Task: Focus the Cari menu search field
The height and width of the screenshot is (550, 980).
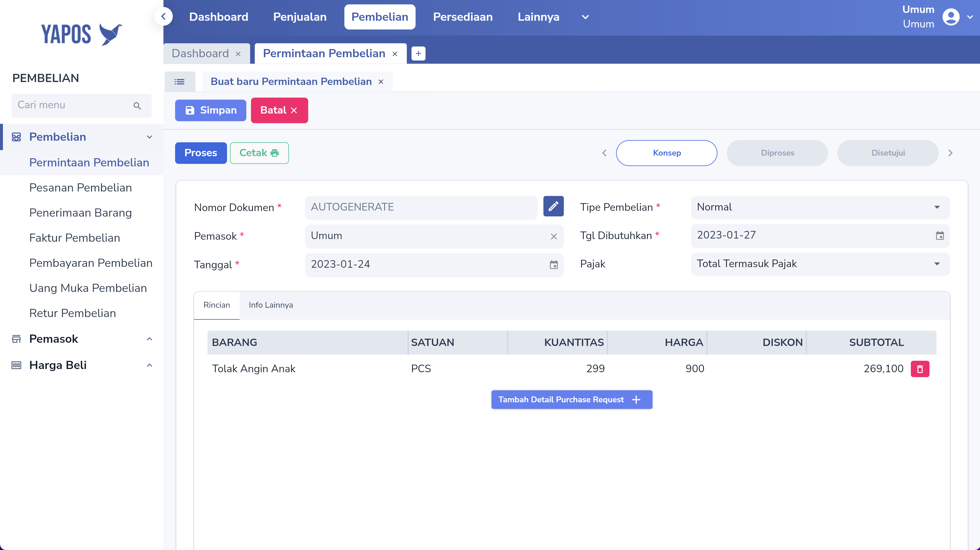Action: (81, 105)
